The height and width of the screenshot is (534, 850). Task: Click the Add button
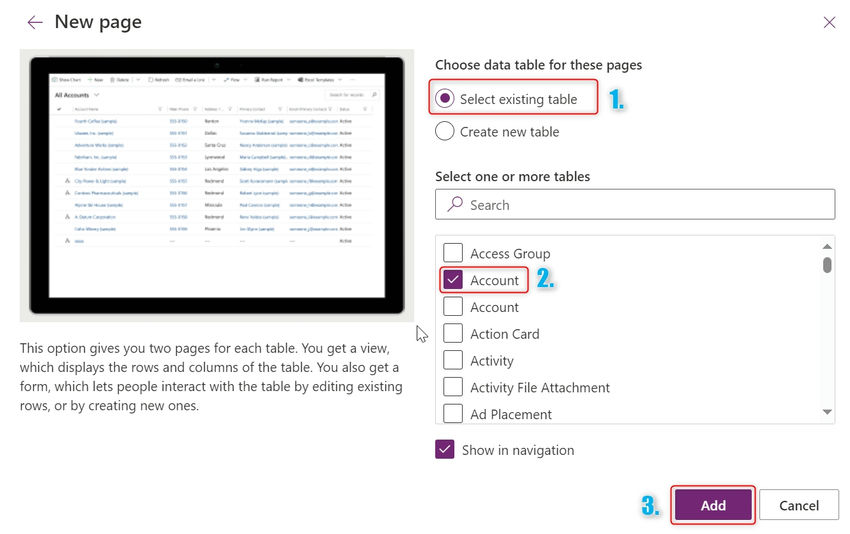coord(713,505)
